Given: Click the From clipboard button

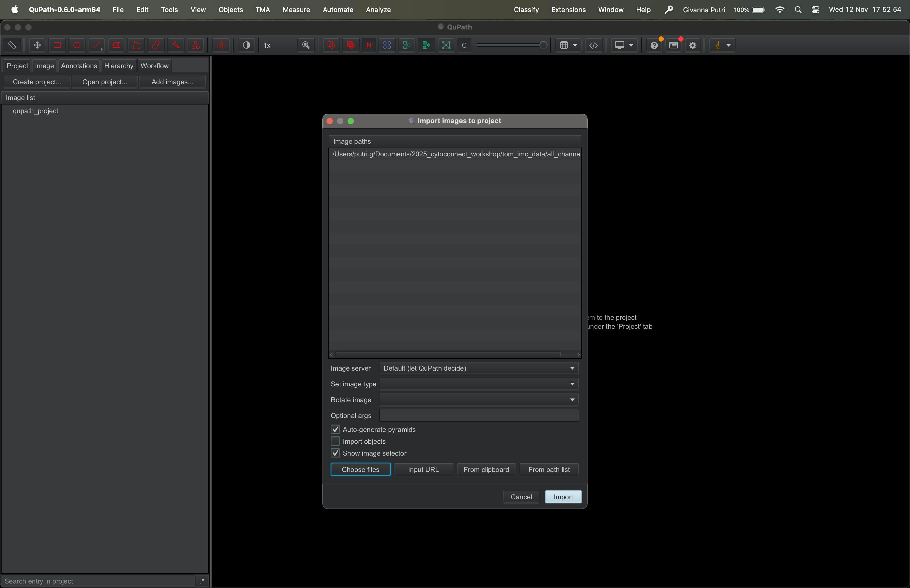Looking at the screenshot, I should (x=486, y=470).
